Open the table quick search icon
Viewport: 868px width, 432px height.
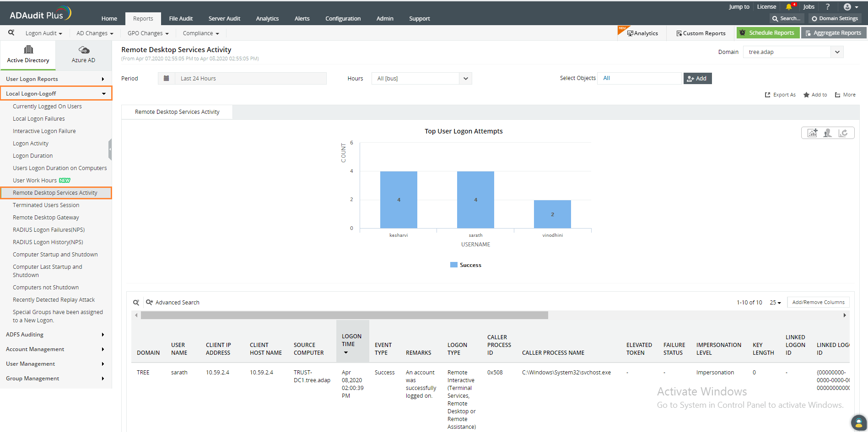pyautogui.click(x=136, y=303)
